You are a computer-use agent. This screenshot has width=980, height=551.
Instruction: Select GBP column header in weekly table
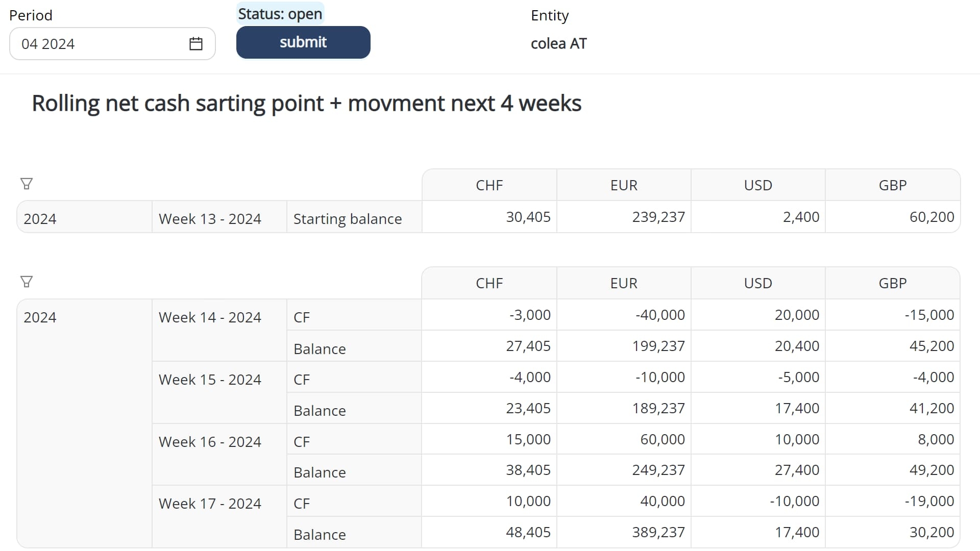click(x=892, y=283)
